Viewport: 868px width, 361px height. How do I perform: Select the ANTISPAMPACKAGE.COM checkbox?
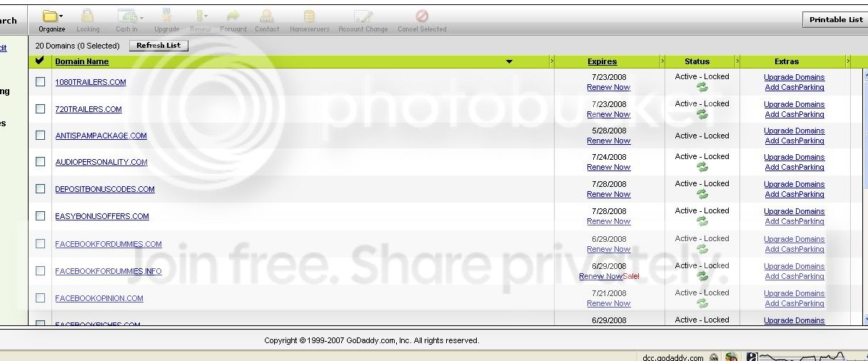click(x=40, y=135)
